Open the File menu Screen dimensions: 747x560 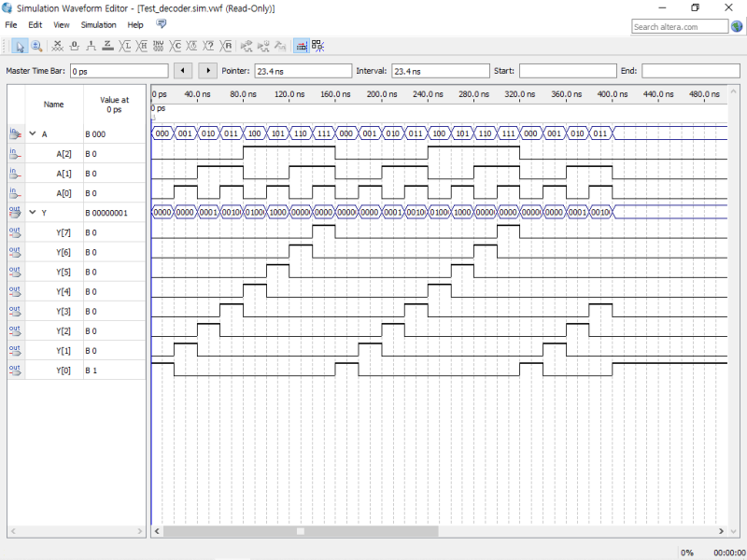click(x=11, y=25)
